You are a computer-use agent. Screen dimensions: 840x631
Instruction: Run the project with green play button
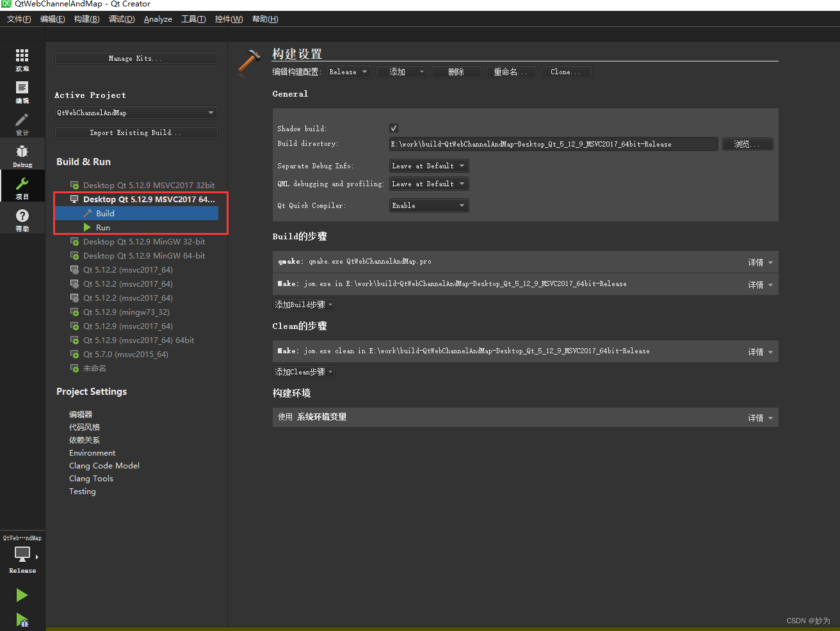tap(22, 595)
